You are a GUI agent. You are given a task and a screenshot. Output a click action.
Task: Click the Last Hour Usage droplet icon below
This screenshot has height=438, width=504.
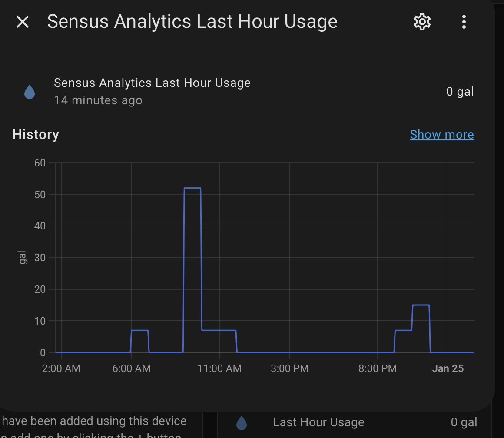(x=242, y=423)
